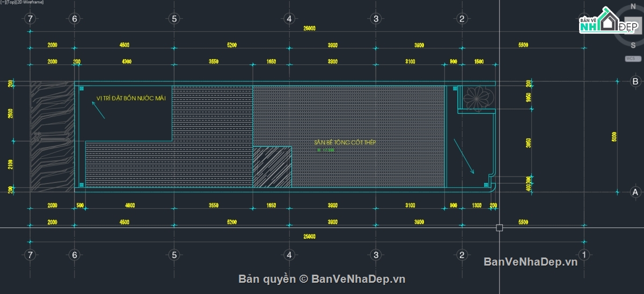Expand the WCS coordinate system dropdown
644x294 pixels.
tap(633, 58)
